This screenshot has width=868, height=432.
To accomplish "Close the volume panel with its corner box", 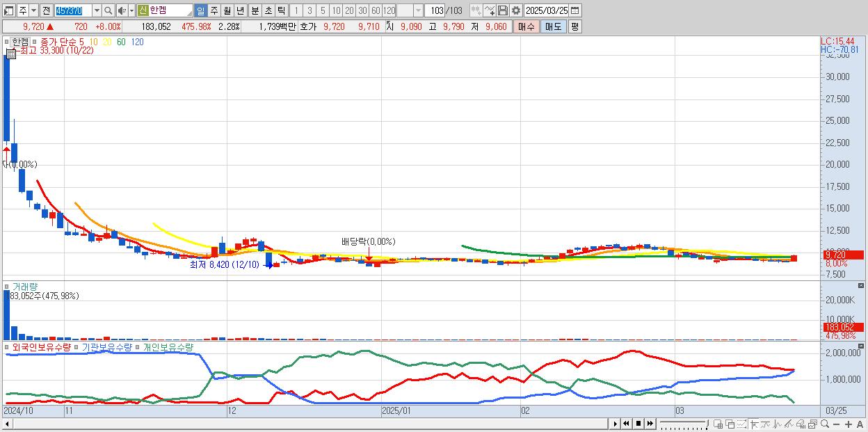I will (x=862, y=286).
